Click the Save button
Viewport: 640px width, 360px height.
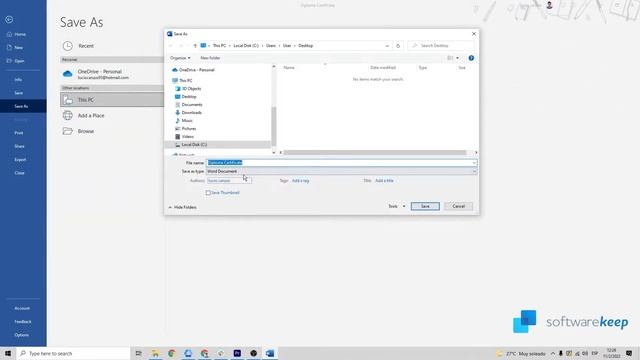(x=425, y=206)
